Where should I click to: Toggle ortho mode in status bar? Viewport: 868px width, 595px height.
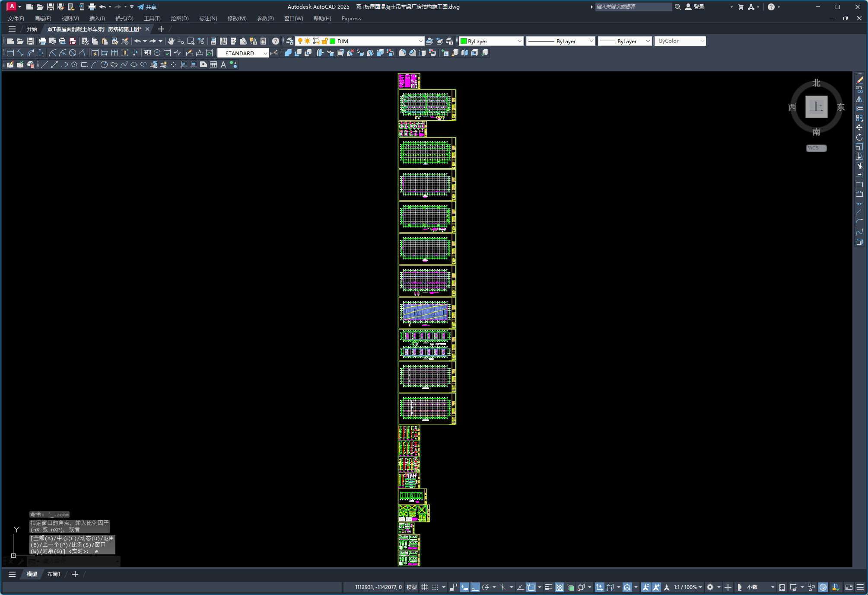[475, 587]
